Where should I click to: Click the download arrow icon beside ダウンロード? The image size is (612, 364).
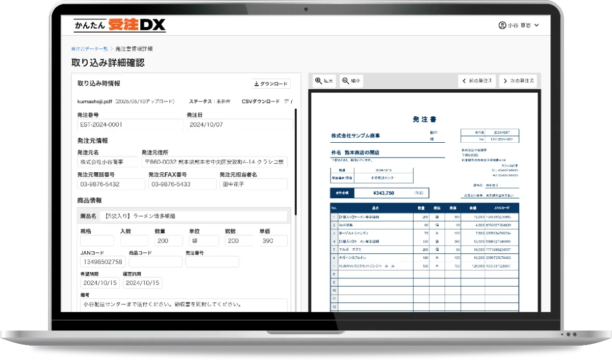(256, 83)
